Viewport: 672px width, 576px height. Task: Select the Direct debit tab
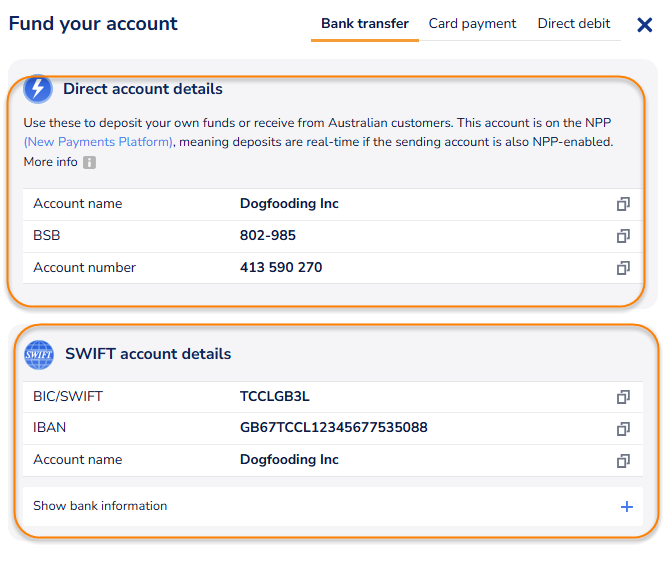[574, 24]
